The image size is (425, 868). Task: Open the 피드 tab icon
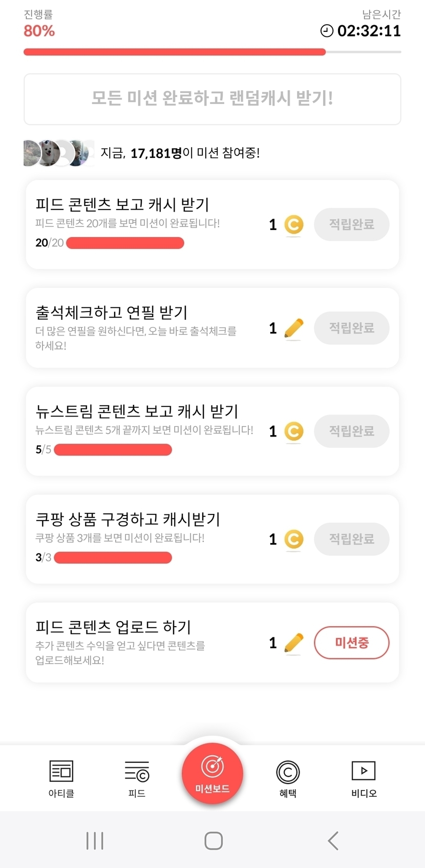[x=137, y=771]
